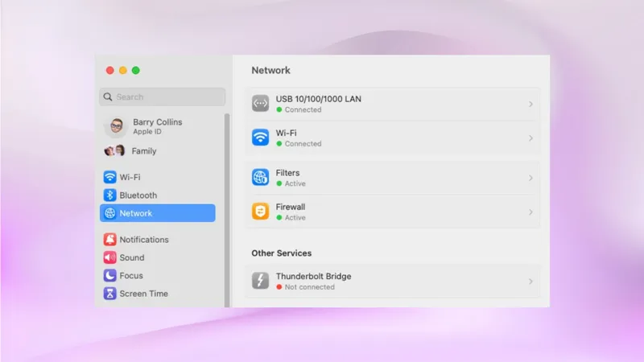Click the Wi-Fi icon in Network list

(260, 138)
